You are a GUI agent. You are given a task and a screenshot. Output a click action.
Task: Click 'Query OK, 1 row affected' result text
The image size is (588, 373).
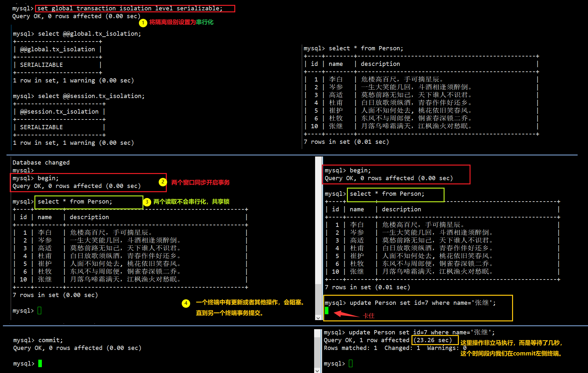pos(367,340)
